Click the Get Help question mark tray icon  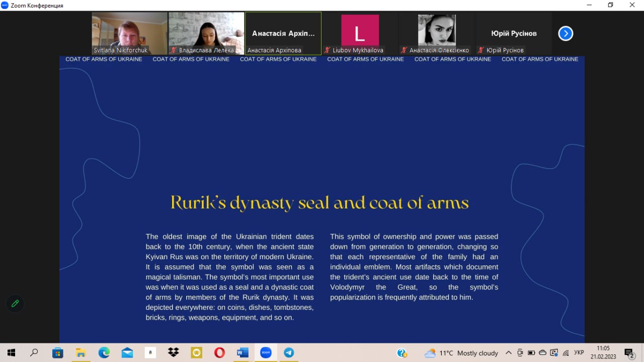tap(402, 353)
